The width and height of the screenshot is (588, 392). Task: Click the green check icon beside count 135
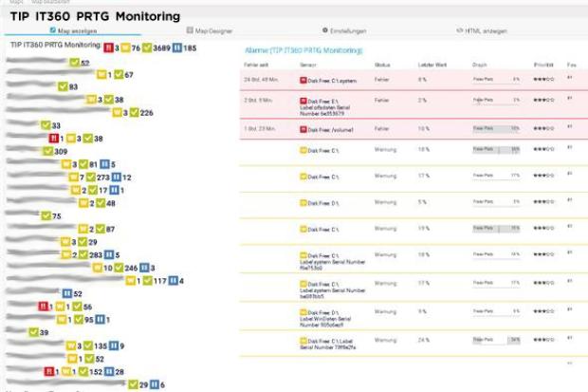[88, 345]
